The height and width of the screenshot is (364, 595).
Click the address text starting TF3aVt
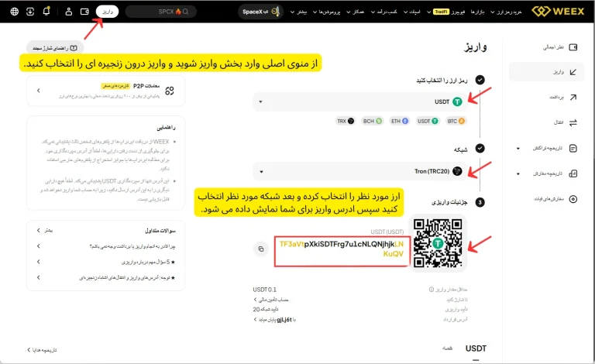[342, 249]
